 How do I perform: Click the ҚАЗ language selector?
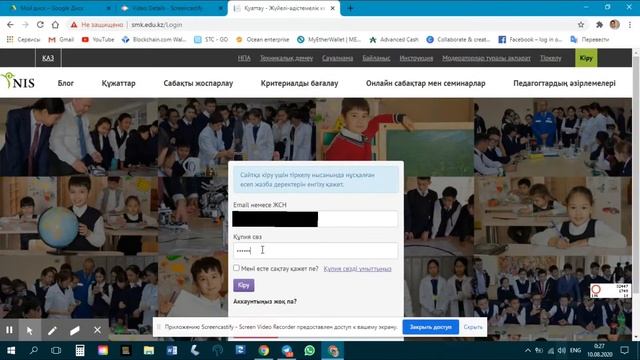click(48, 58)
